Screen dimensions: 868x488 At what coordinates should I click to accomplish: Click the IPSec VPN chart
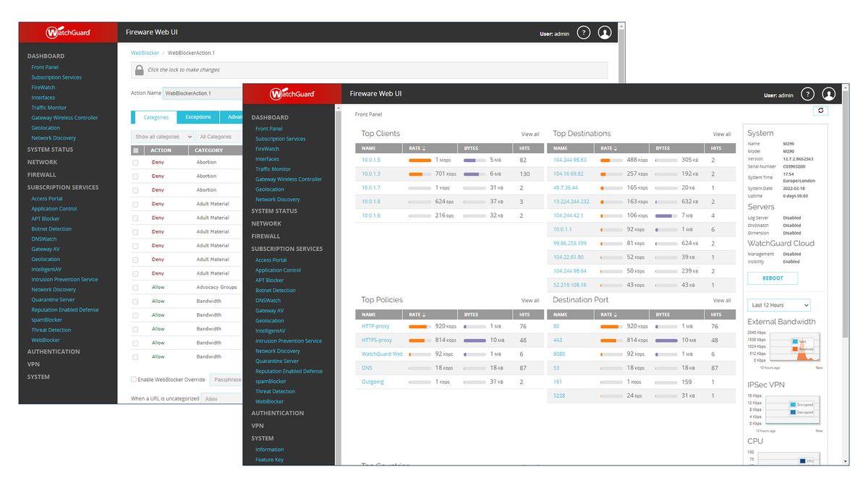(793, 410)
